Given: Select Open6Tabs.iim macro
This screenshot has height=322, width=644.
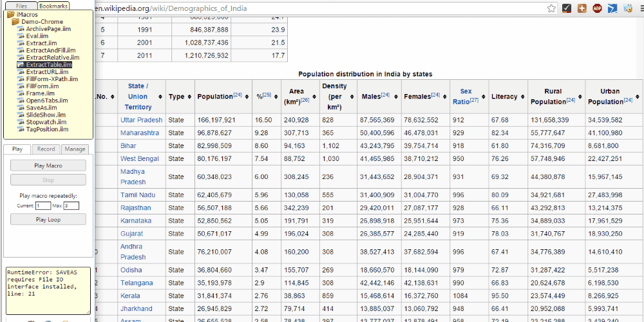Looking at the screenshot, I should click(x=47, y=100).
